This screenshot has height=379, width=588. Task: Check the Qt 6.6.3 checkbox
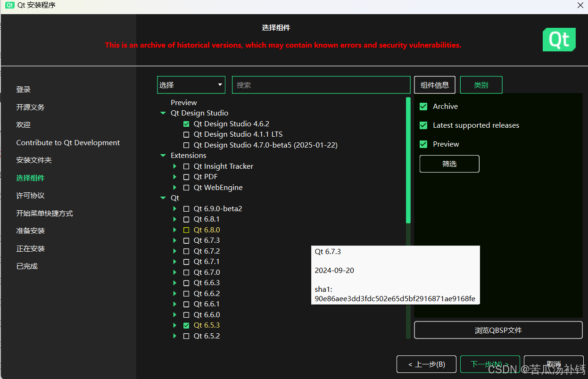186,283
